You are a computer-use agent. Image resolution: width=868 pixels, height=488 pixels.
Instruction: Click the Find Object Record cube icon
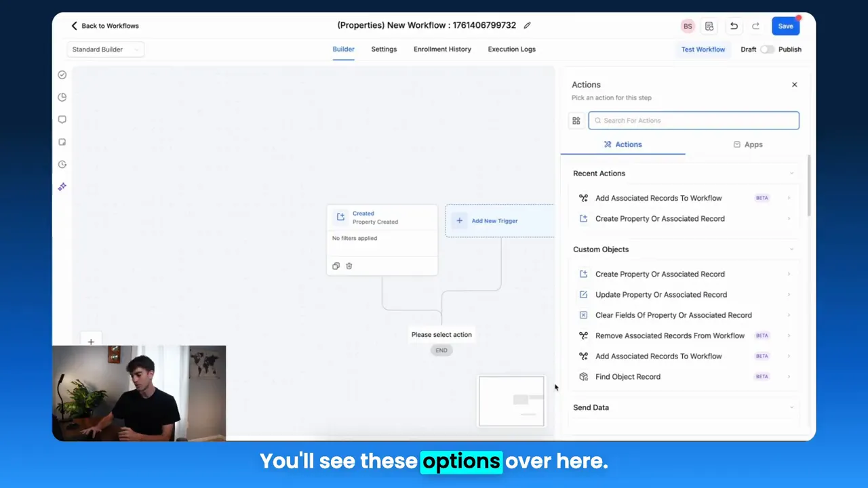[x=583, y=377]
